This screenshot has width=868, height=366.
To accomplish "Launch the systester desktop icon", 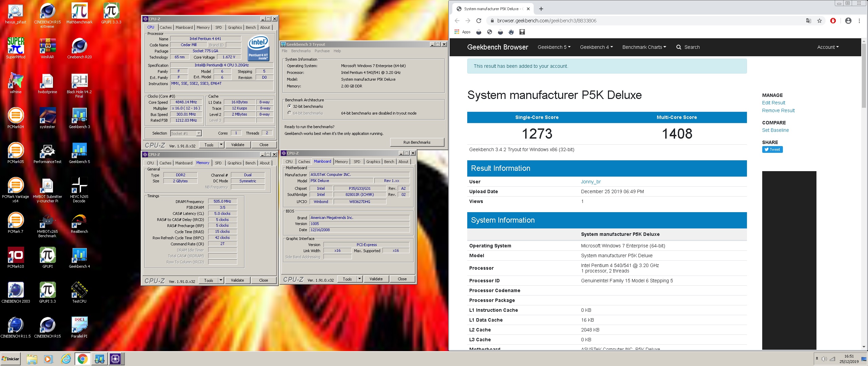I will click(x=47, y=118).
